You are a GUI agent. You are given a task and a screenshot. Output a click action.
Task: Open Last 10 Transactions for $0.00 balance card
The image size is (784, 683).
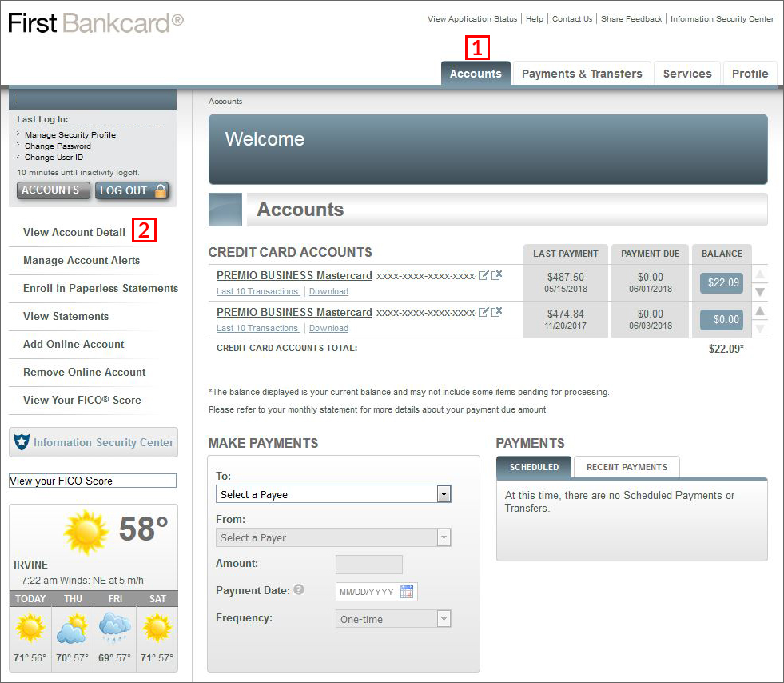coord(257,328)
